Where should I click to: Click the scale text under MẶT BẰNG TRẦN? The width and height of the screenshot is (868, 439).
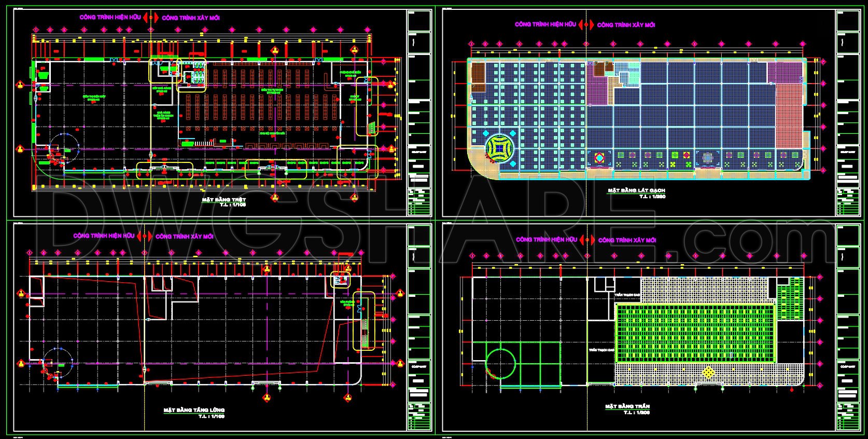click(637, 413)
